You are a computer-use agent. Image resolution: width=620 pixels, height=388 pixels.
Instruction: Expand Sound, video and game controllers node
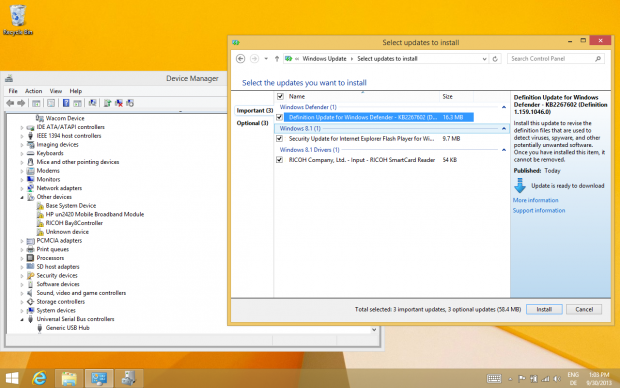22,293
